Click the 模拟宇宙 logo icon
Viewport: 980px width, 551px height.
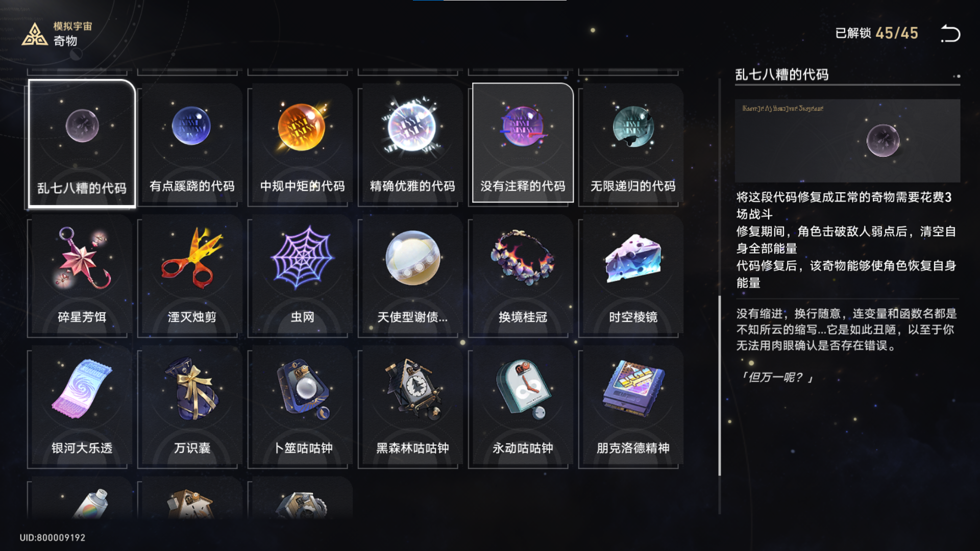(34, 35)
